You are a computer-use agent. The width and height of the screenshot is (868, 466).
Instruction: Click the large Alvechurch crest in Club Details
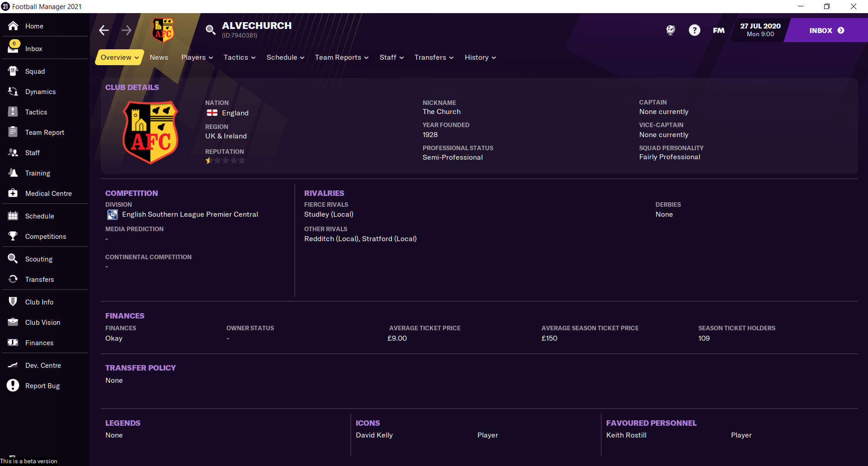(151, 132)
